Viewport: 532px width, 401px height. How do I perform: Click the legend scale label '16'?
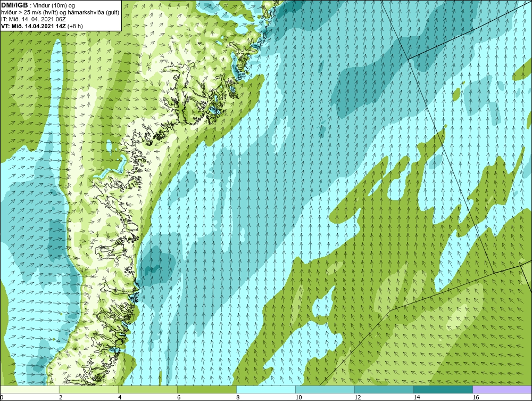pyautogui.click(x=476, y=397)
